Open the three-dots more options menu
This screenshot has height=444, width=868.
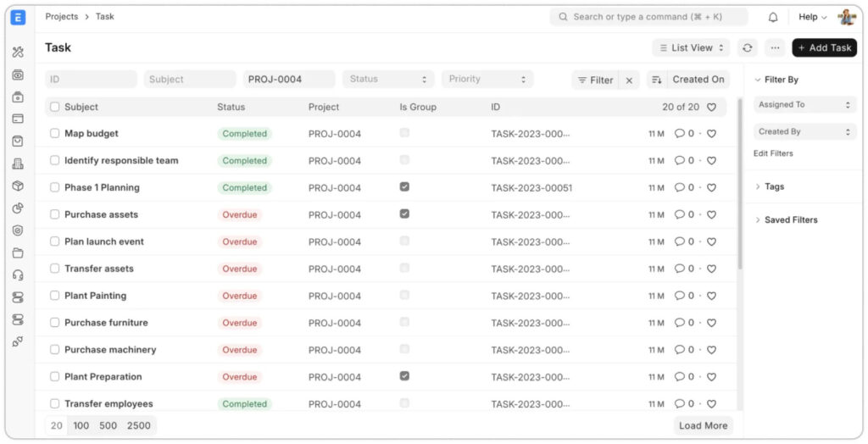[775, 48]
